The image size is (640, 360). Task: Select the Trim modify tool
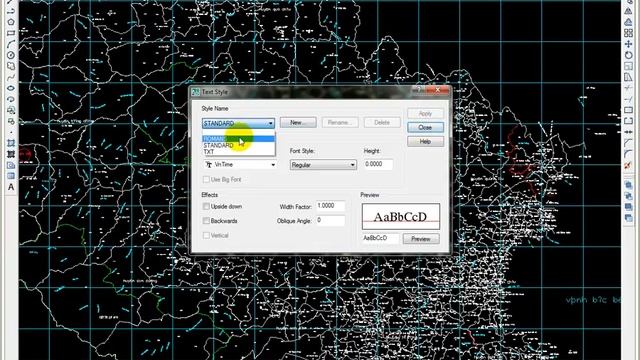click(629, 88)
